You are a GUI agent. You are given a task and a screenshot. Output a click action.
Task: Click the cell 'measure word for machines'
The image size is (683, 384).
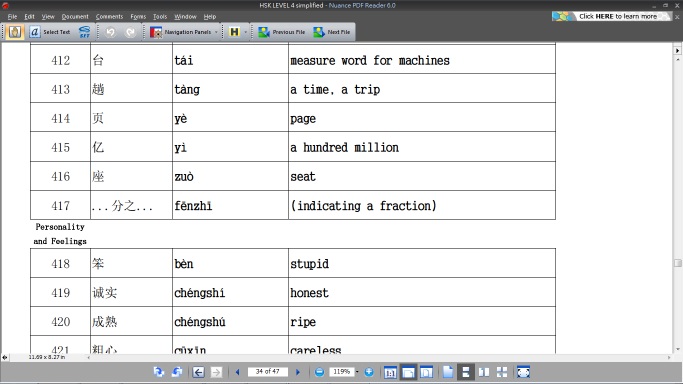[x=422, y=60]
